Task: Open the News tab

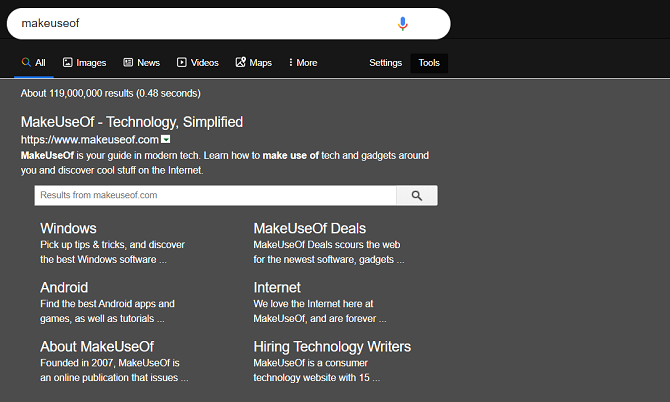Action: pos(141,63)
